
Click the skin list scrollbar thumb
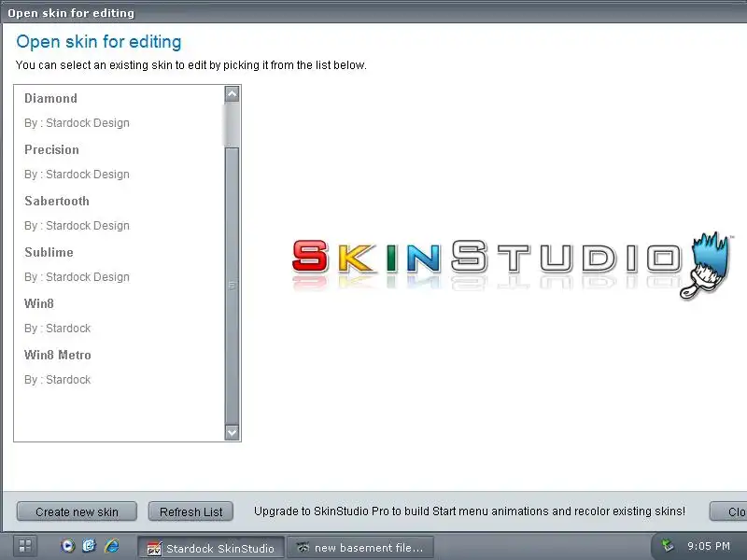tap(232, 286)
